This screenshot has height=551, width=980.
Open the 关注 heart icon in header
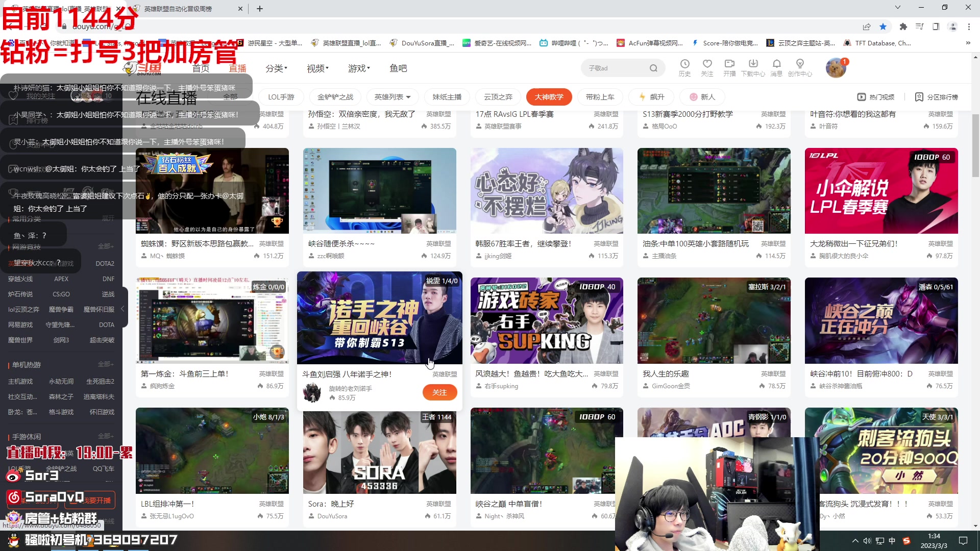tap(707, 67)
